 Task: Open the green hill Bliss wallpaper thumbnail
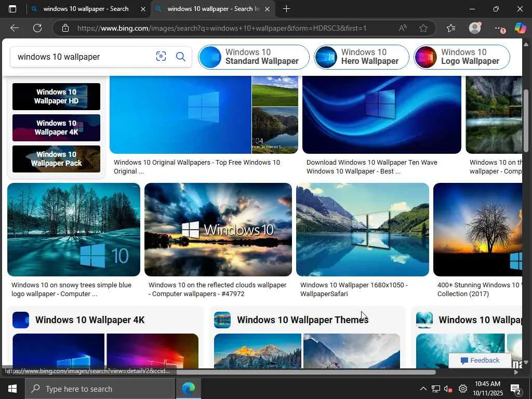pos(275,91)
